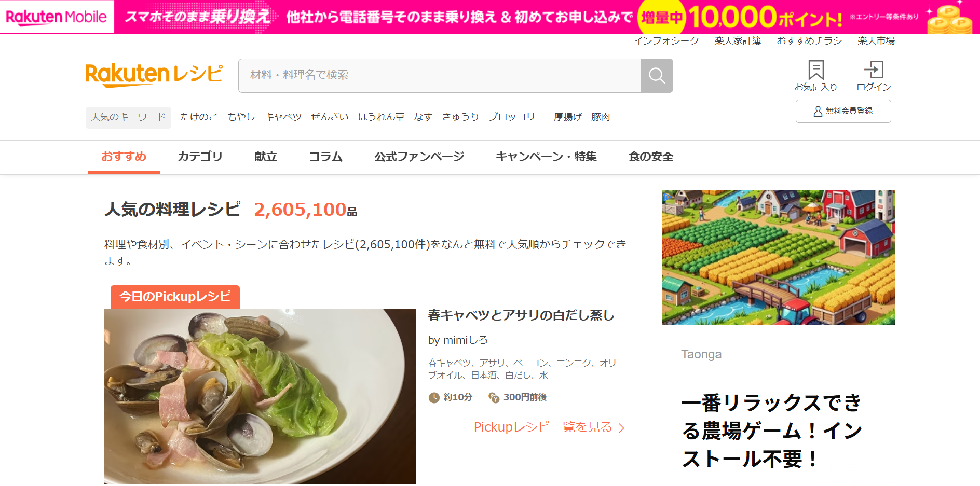Click the chevron next to Pickupレシピ一覧を見る

[x=621, y=428]
